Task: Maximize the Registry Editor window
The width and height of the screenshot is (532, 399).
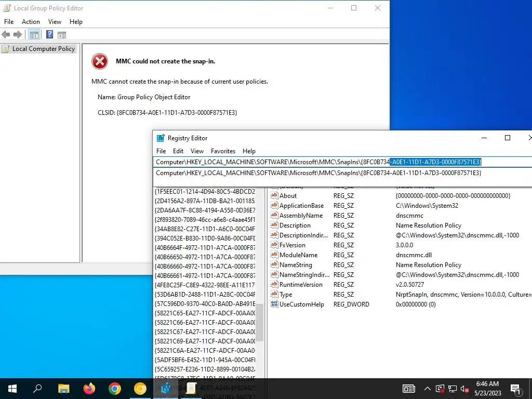Action: (508, 138)
